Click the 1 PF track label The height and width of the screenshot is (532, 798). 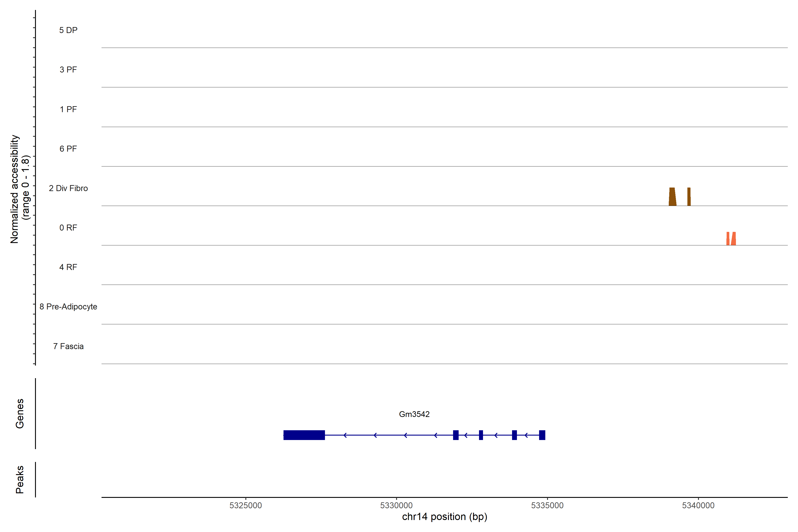68,109
